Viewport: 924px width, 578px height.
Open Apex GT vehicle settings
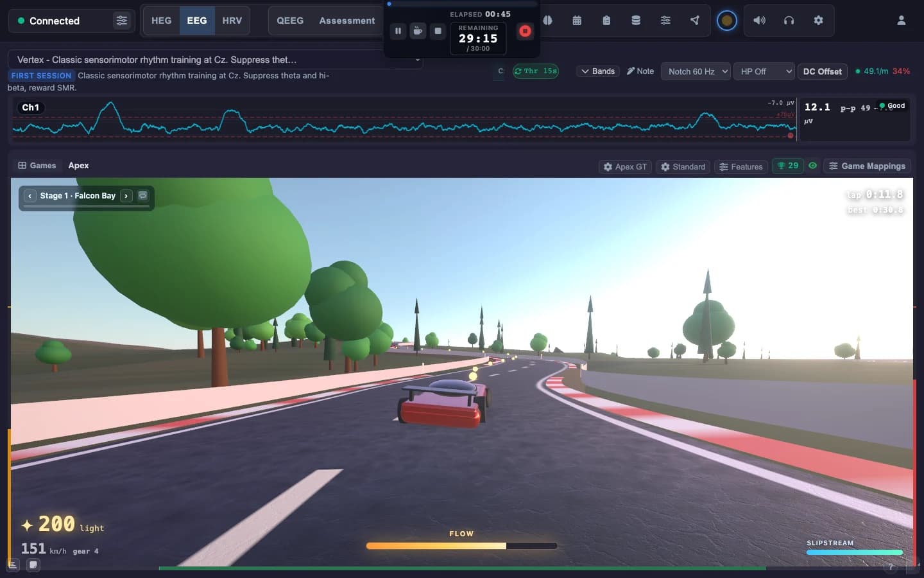pyautogui.click(x=626, y=166)
